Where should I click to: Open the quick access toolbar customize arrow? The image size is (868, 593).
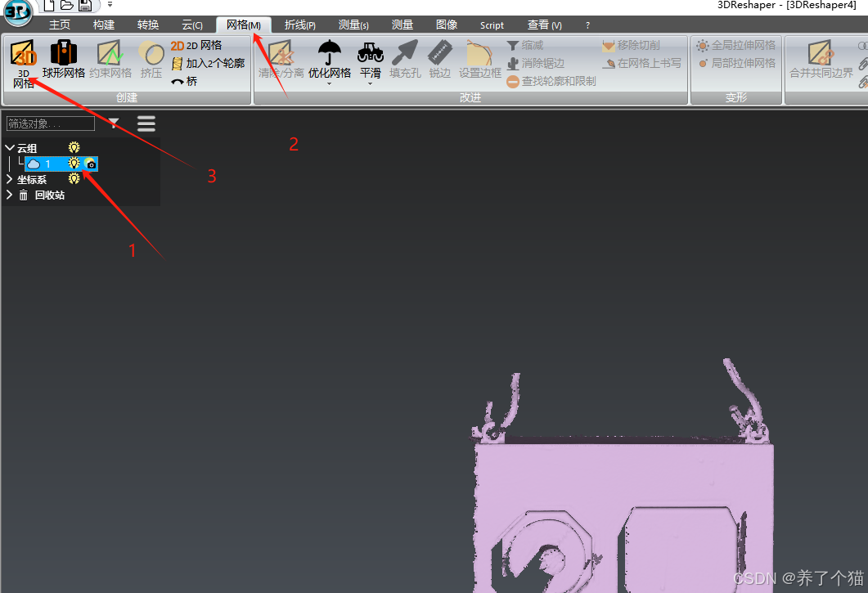click(110, 4)
